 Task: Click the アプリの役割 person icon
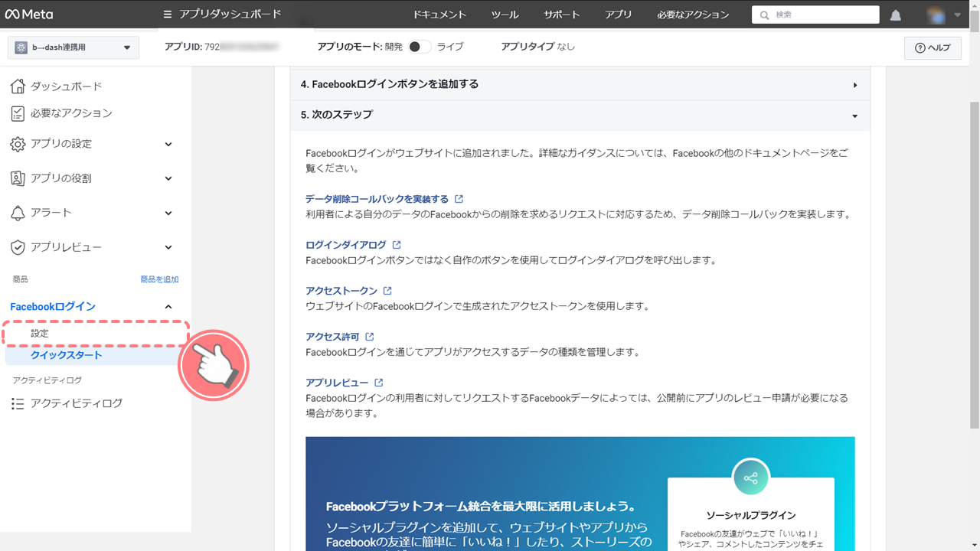tap(18, 178)
